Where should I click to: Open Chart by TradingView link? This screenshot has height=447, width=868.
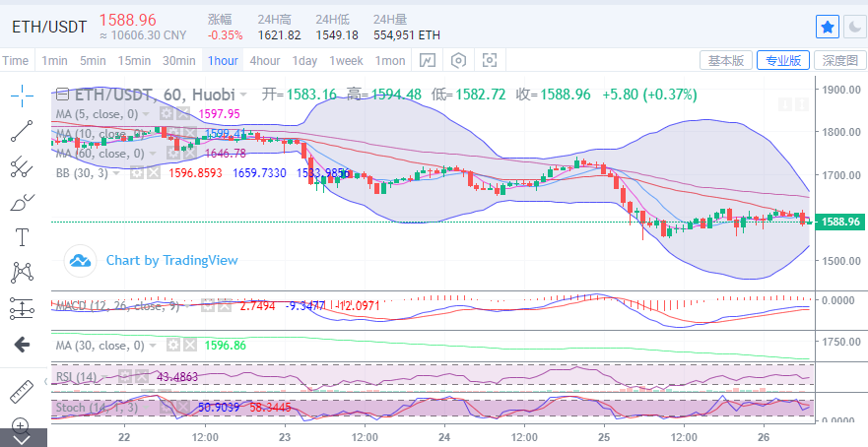(x=172, y=260)
